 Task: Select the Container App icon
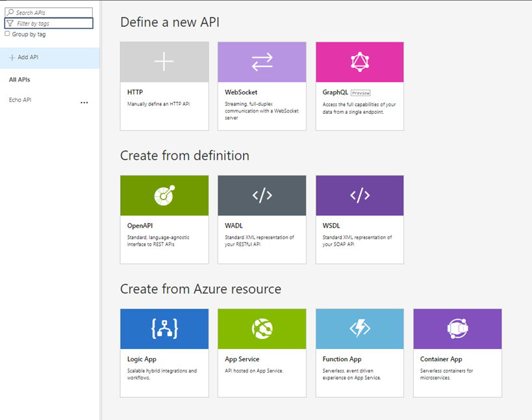pyautogui.click(x=457, y=328)
